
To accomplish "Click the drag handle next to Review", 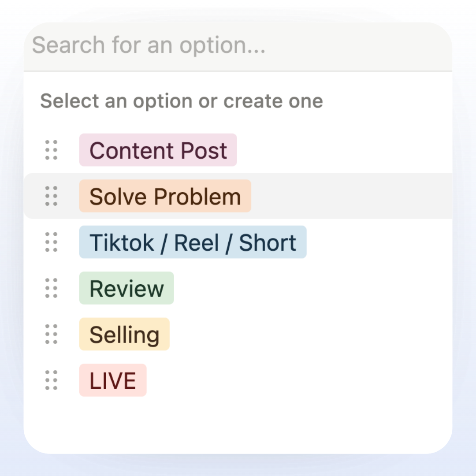I will coord(52,288).
